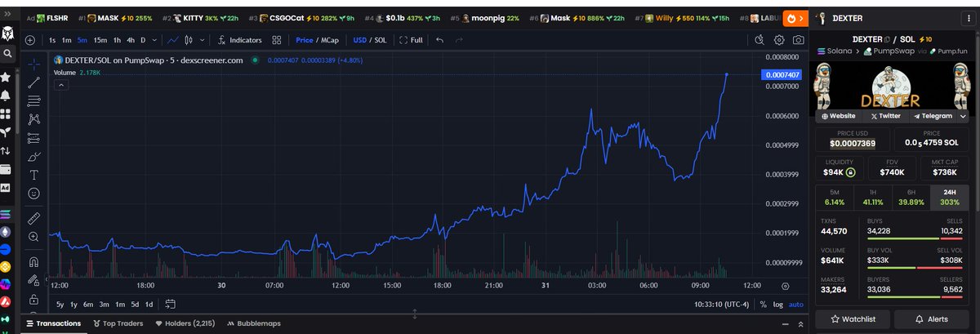Open the new pairs sprout icon
Viewport: 980px width, 334px height.
point(6,132)
